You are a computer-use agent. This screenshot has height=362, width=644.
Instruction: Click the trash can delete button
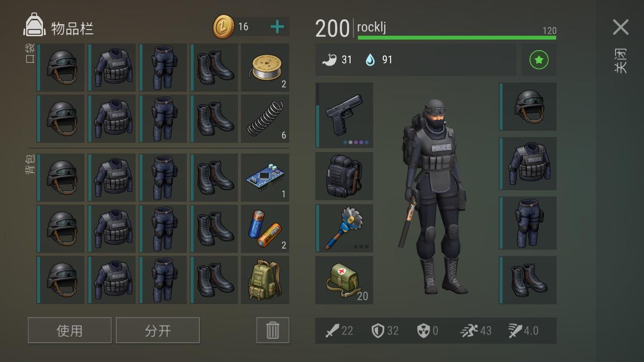coord(273,330)
